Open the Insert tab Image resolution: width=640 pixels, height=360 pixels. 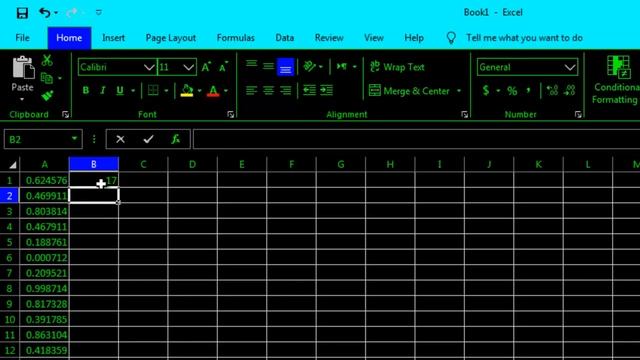113,38
